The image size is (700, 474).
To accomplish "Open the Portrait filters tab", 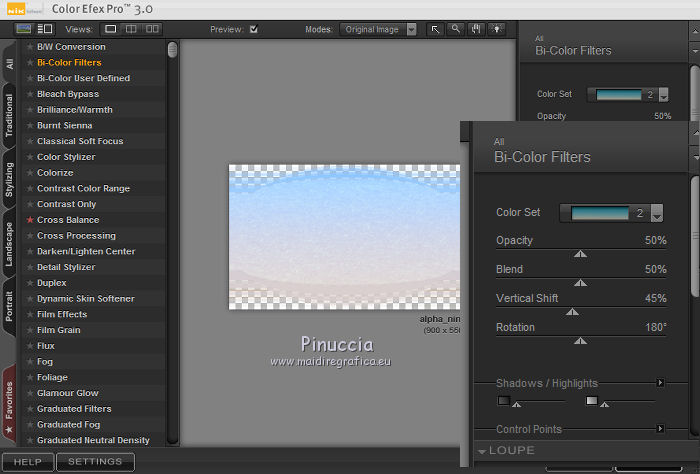I will point(8,306).
